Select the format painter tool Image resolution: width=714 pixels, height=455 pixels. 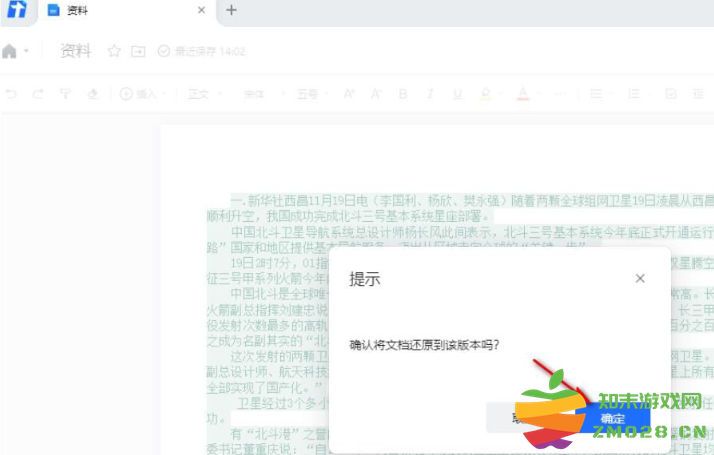click(x=65, y=94)
